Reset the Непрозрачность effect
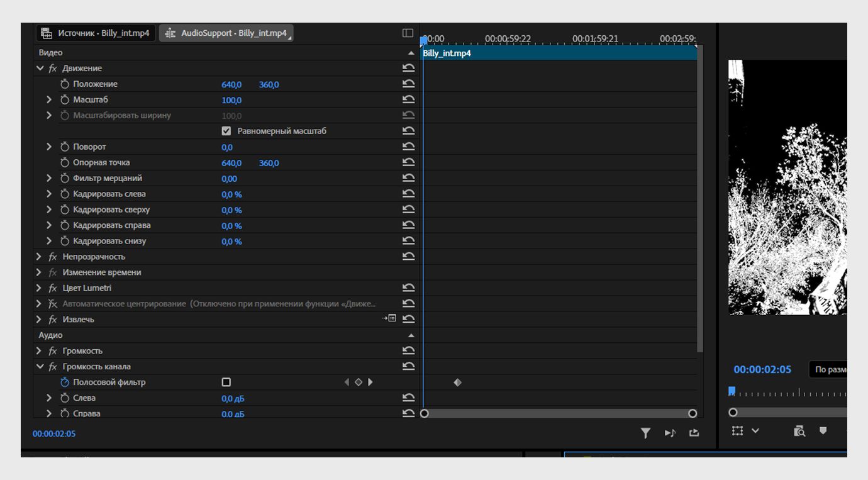Viewport: 868px width, 480px height. 409,257
